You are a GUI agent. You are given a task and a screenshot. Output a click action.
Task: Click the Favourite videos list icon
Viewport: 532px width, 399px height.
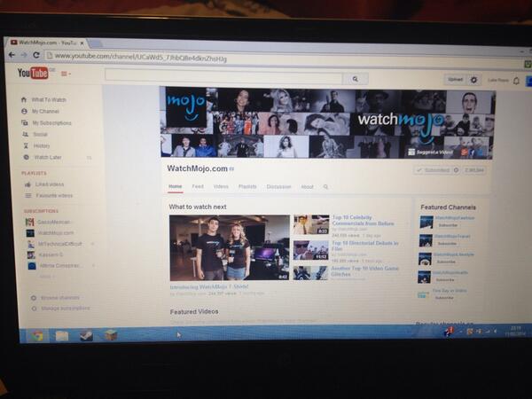coord(28,195)
